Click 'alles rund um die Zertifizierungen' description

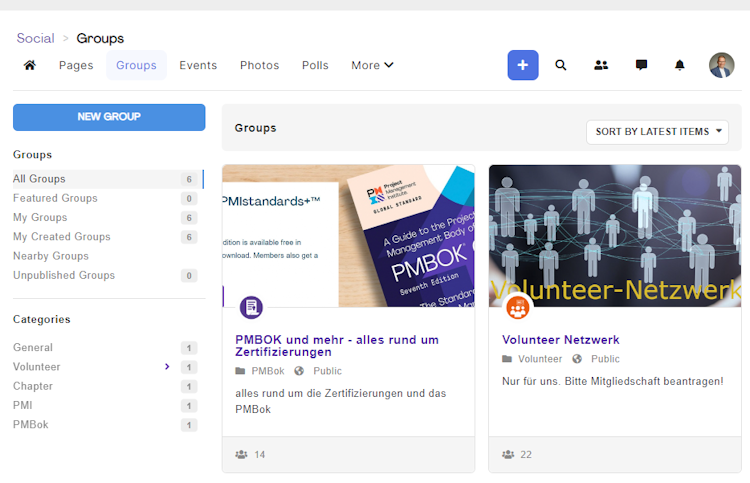[x=341, y=401]
